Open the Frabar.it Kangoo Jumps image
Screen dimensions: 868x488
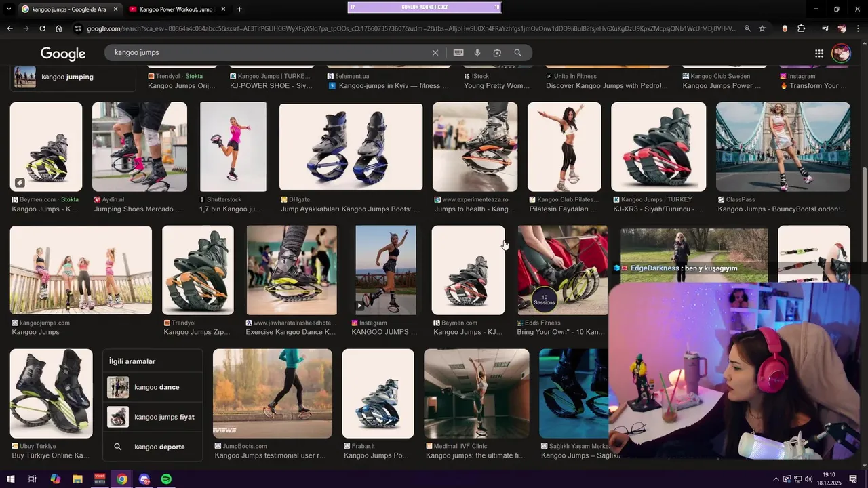click(378, 394)
